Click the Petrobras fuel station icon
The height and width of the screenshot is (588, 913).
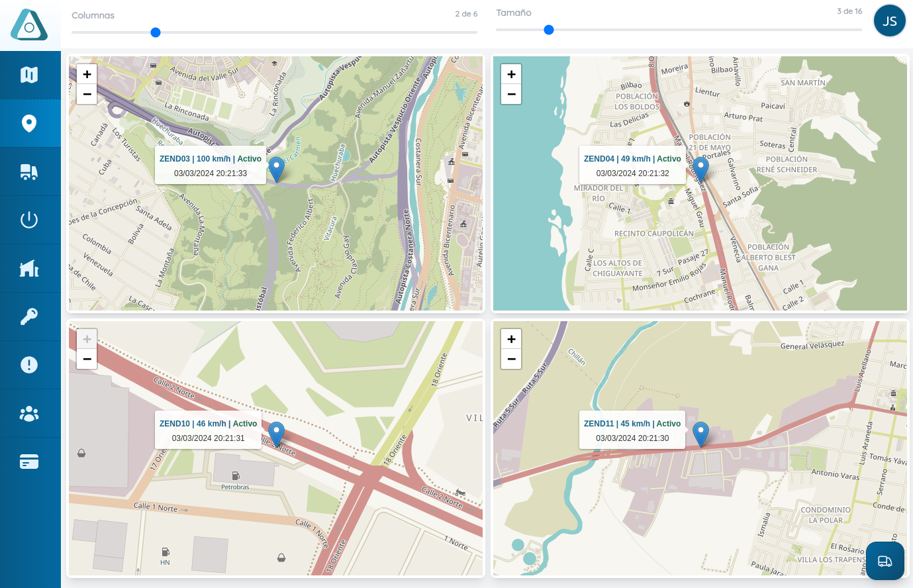[235, 476]
